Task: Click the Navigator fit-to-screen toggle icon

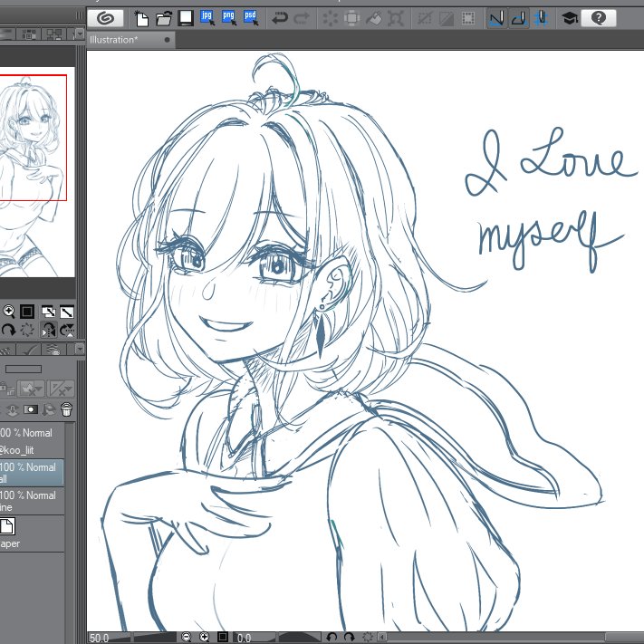Action: click(49, 312)
